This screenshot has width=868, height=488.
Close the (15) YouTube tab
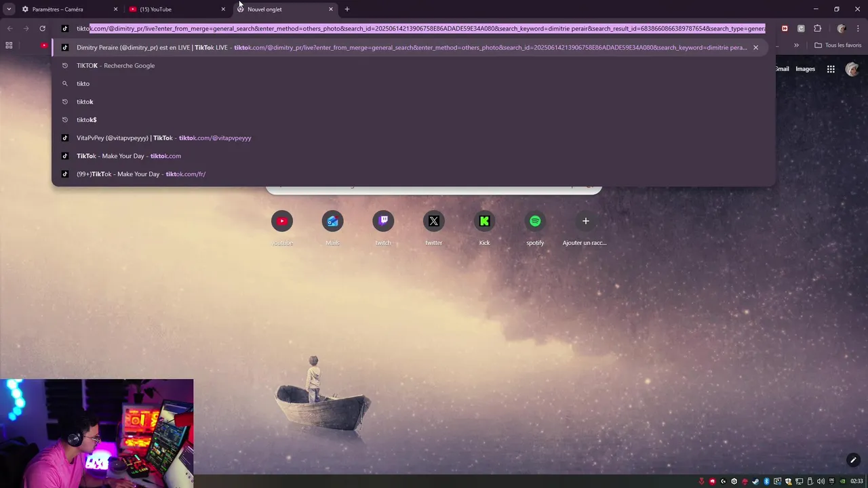pyautogui.click(x=223, y=9)
